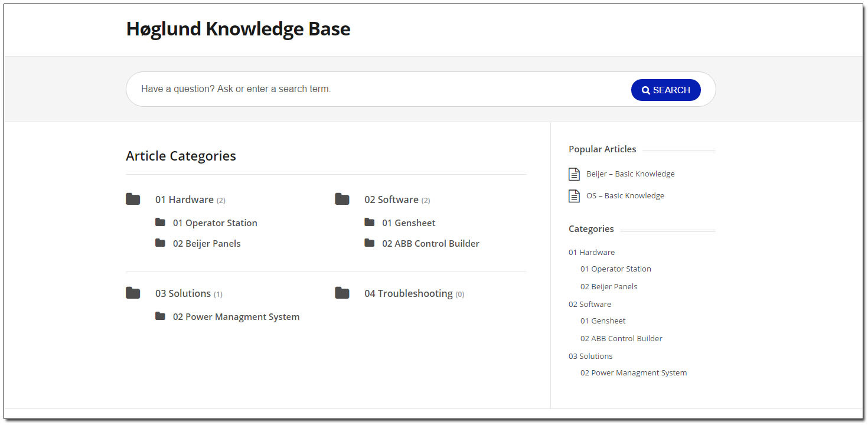Screen dimensions: 868x425
Task: Open 02 ABB Control Builder in Article Categories
Action: point(430,244)
